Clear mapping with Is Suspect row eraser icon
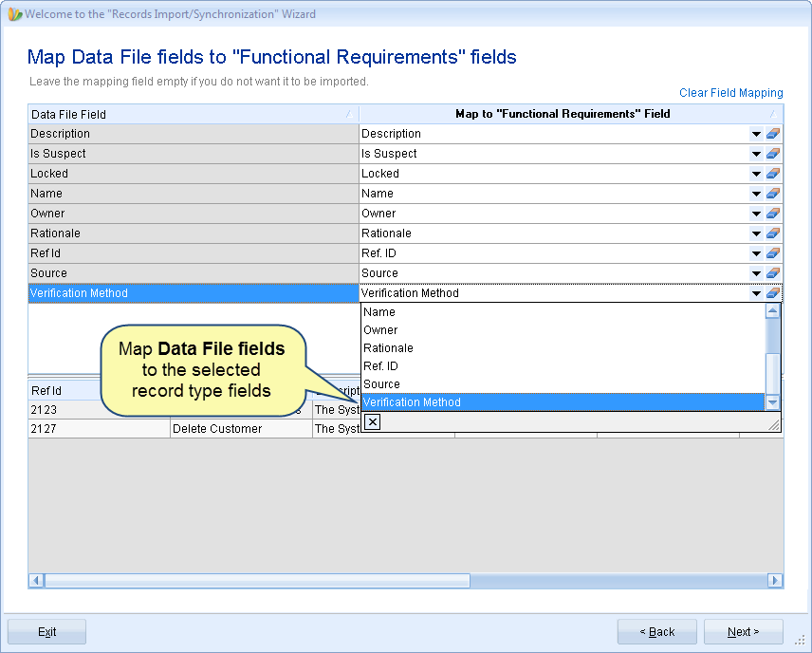812x653 pixels. pos(773,154)
